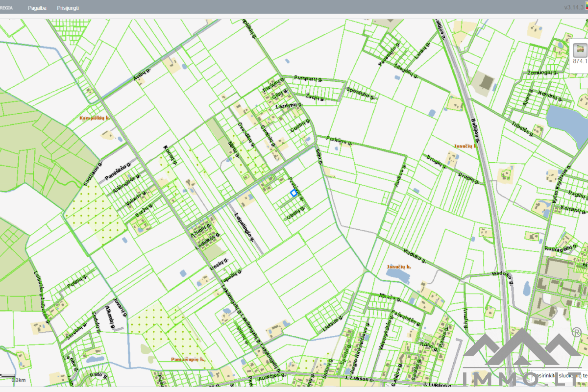Click the Pumpurų g. street label
Viewport: 588px width, 392px height.
click(x=308, y=78)
